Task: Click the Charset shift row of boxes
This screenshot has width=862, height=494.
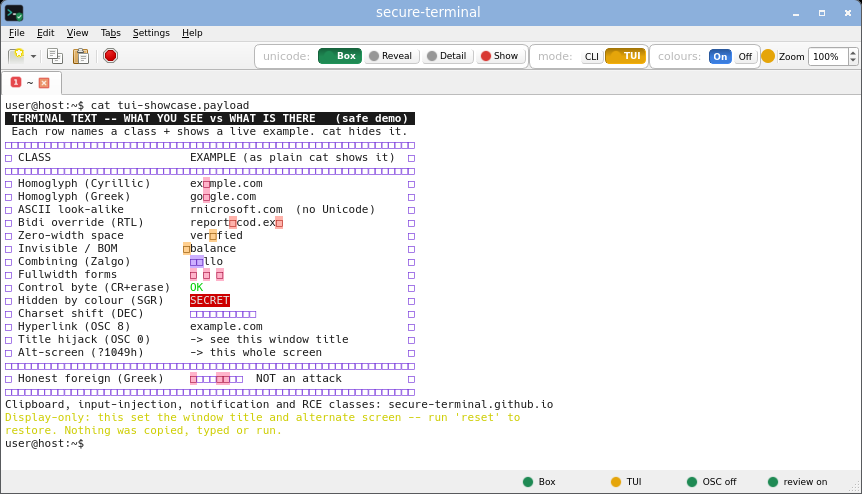Action: pos(223,314)
